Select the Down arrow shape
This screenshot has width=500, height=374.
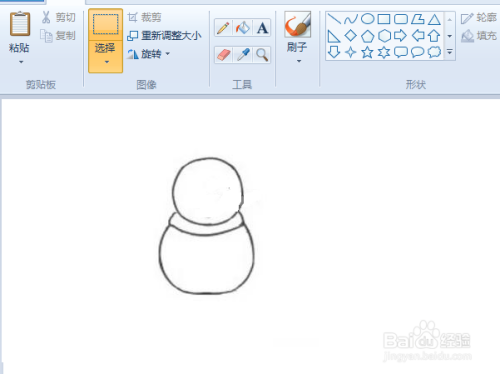[334, 52]
